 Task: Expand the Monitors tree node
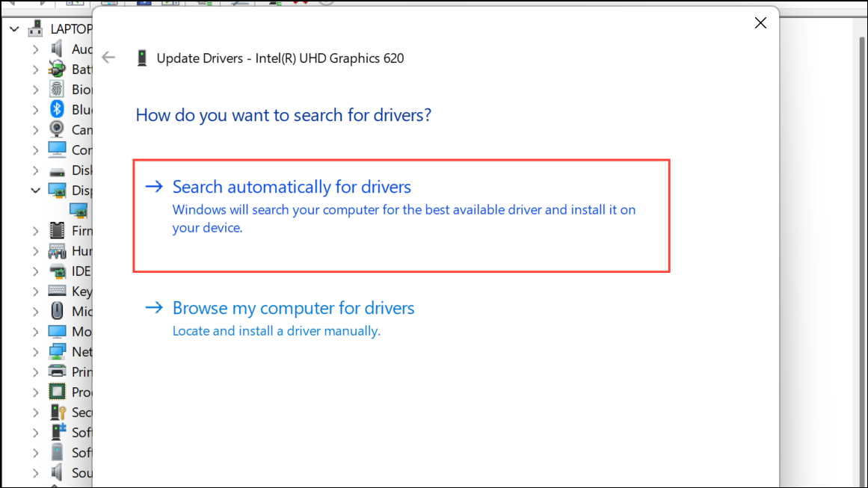35,331
